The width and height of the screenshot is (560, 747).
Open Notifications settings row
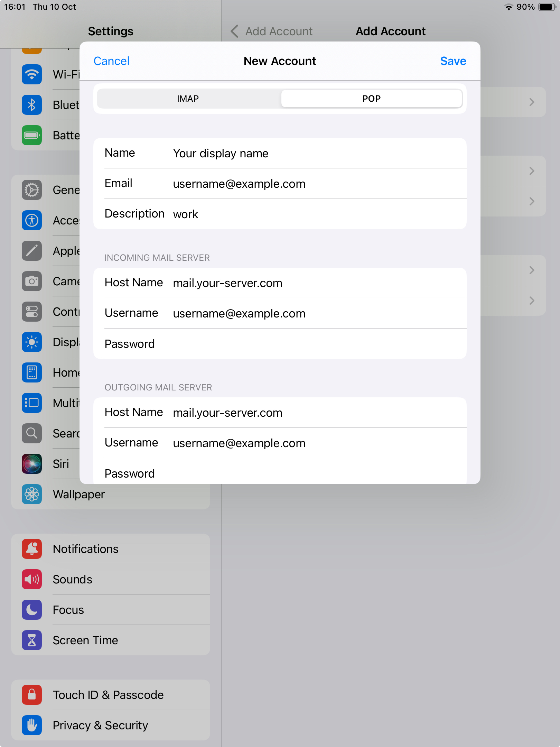tap(111, 549)
